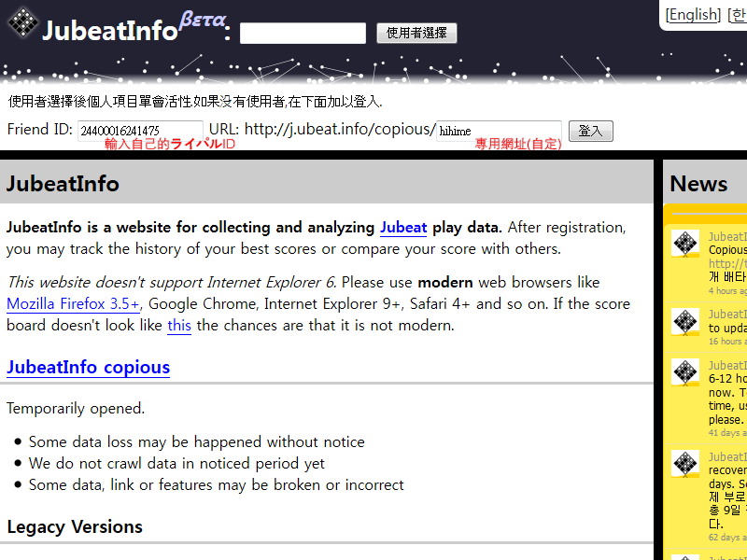Follow the Jubeat link in the intro
747x560 pixels.
[x=403, y=228]
